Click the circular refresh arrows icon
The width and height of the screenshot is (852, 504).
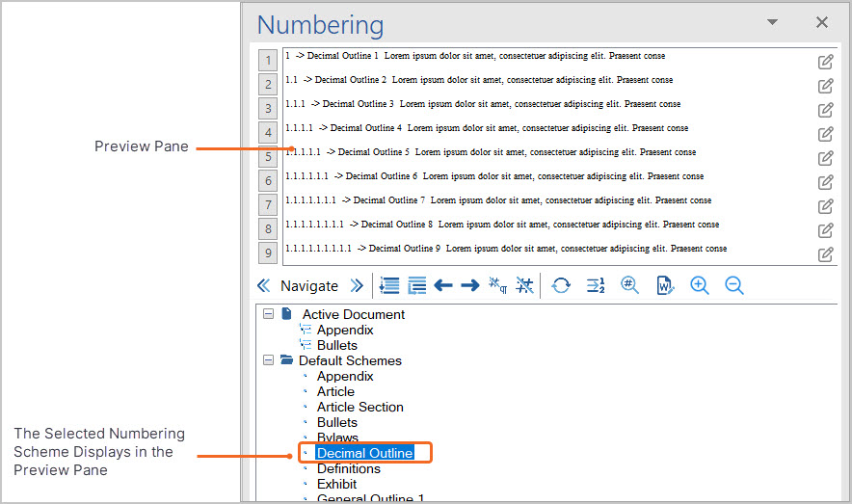tap(561, 285)
